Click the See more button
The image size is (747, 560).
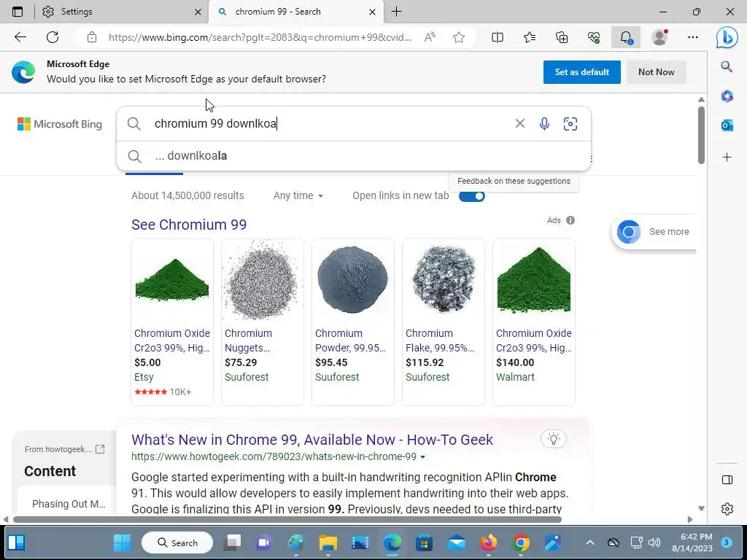653,232
